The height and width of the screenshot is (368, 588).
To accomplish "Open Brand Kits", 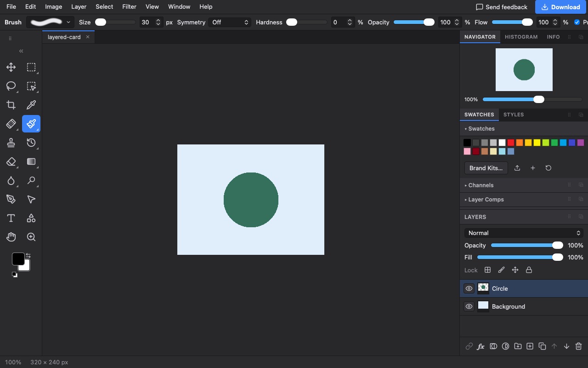I will pos(486,168).
